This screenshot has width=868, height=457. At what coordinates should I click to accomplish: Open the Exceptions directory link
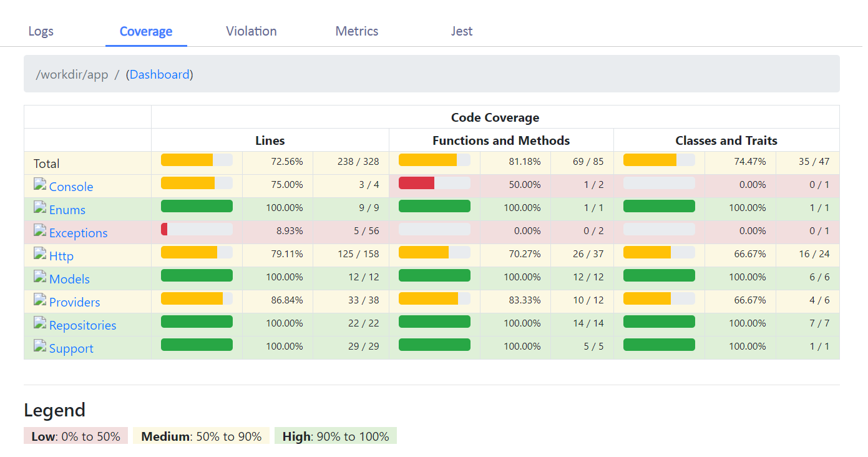pyautogui.click(x=78, y=233)
